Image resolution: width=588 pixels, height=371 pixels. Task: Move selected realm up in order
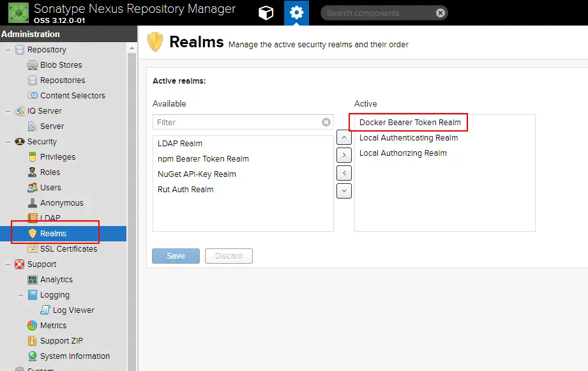pyautogui.click(x=344, y=137)
